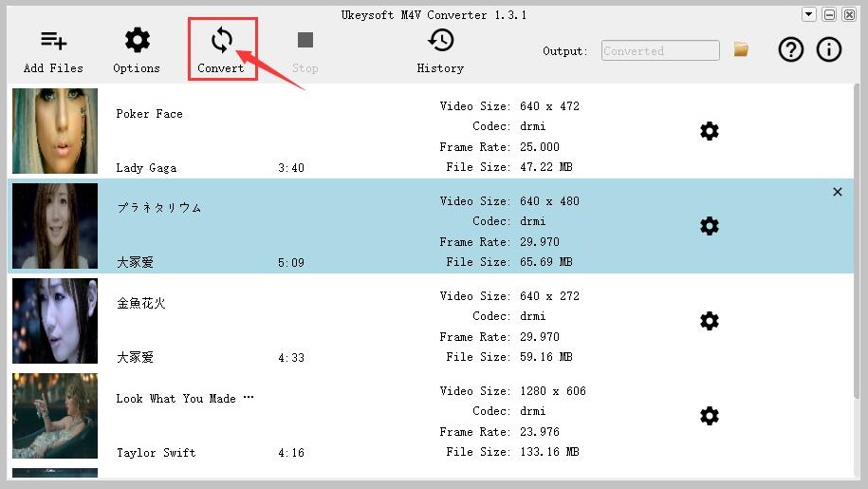Start conversion with the Convert button
Screen dimensions: 868x489
221,49
